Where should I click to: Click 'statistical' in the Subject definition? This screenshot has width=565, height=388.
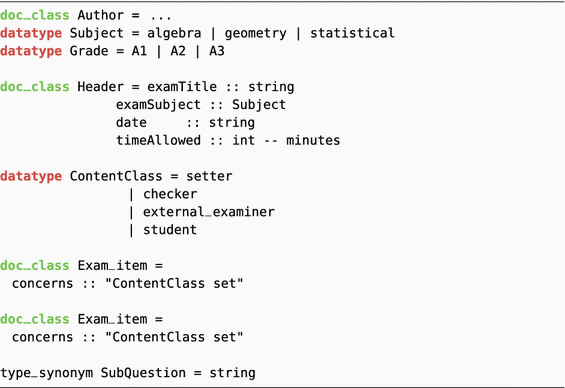pyautogui.click(x=352, y=33)
